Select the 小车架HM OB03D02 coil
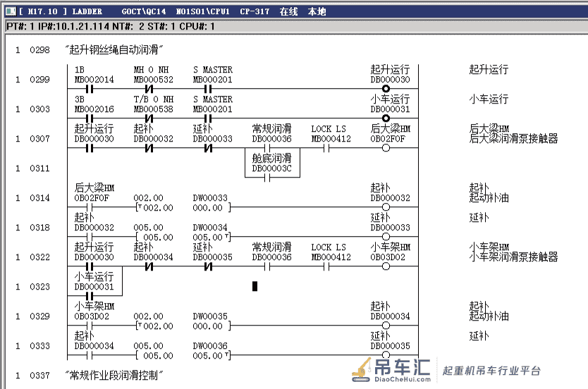588x389 pixels. [x=386, y=266]
